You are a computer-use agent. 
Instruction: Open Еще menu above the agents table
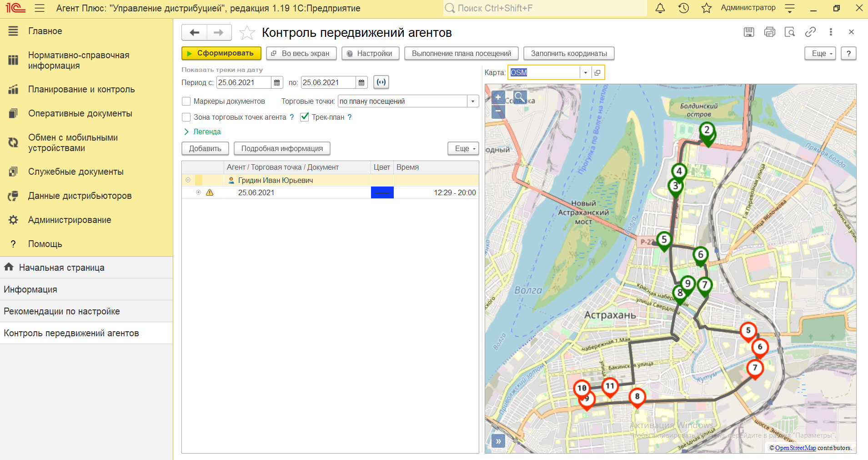(x=463, y=148)
